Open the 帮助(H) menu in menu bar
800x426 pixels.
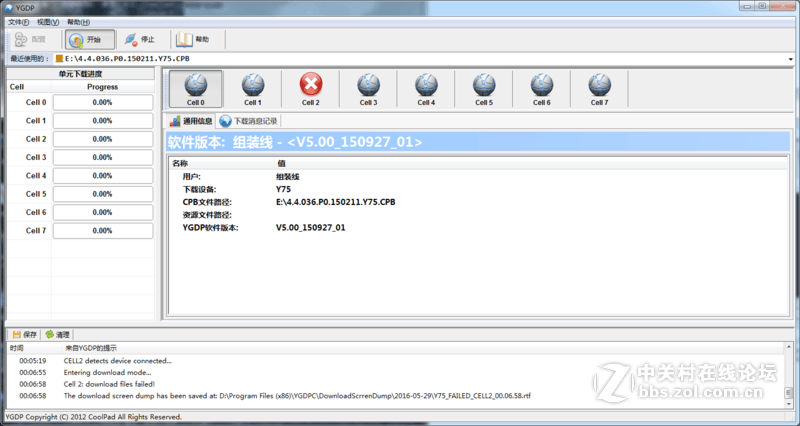pos(78,22)
